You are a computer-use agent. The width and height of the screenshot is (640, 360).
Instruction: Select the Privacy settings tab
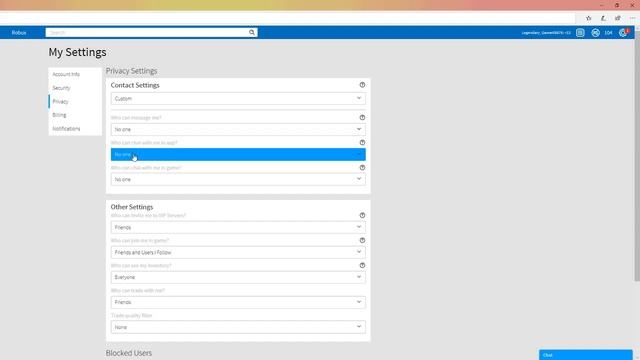[75, 101]
